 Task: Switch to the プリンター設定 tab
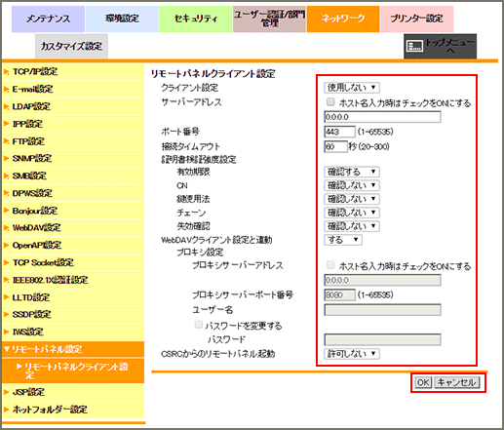(x=417, y=19)
